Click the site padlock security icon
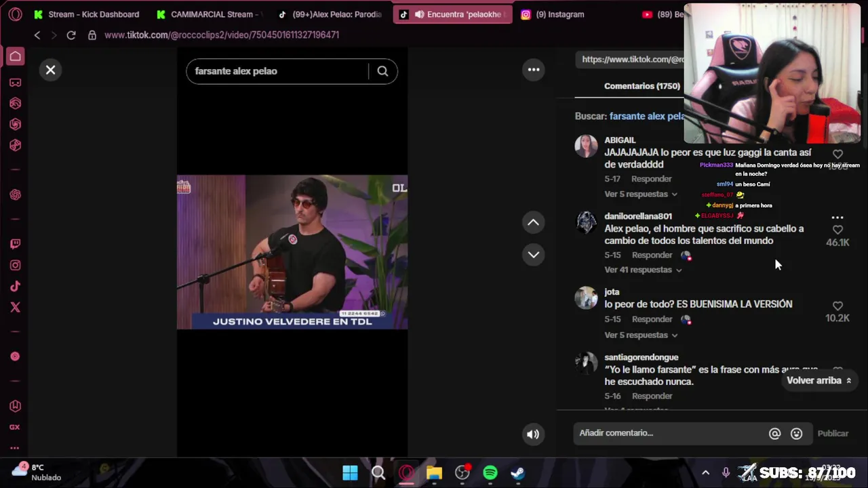 pos(92,35)
